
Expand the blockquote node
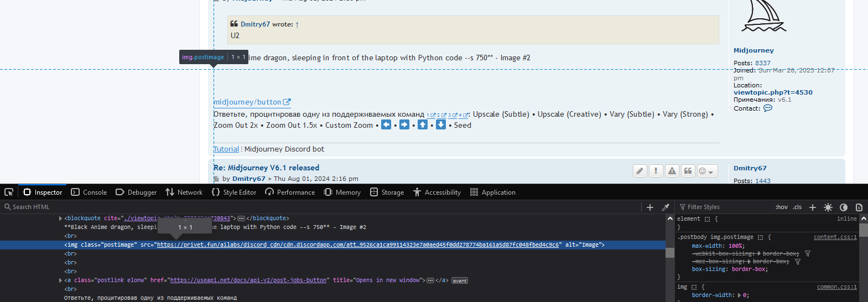click(x=60, y=218)
